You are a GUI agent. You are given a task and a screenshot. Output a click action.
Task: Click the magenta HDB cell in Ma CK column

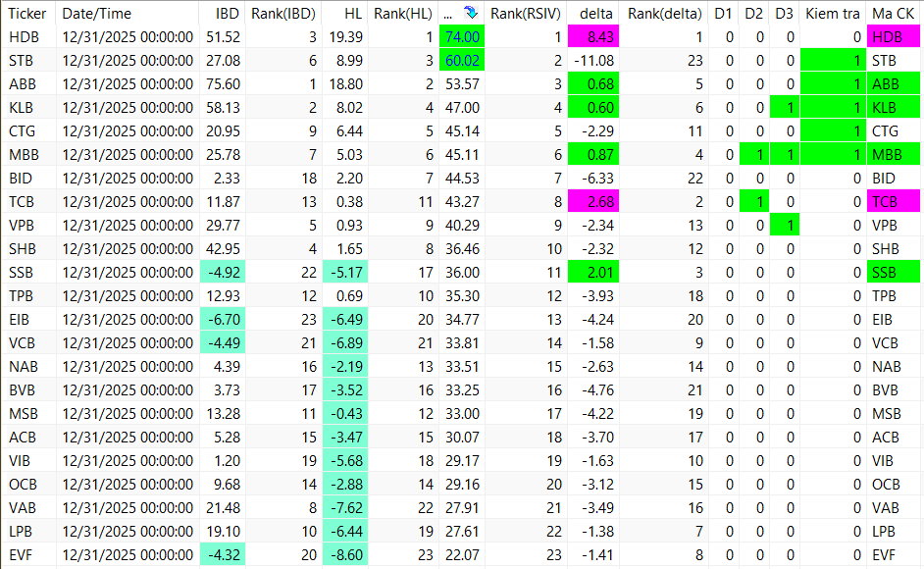894,37
